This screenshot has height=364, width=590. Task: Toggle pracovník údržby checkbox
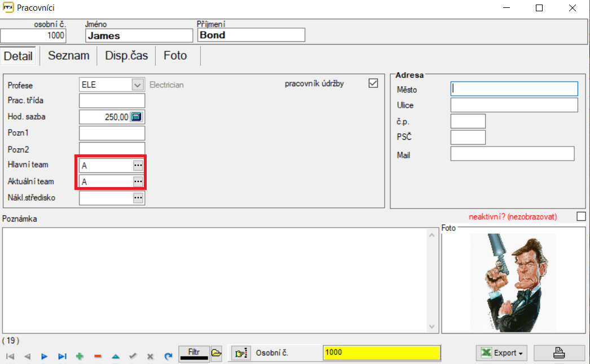click(x=373, y=83)
